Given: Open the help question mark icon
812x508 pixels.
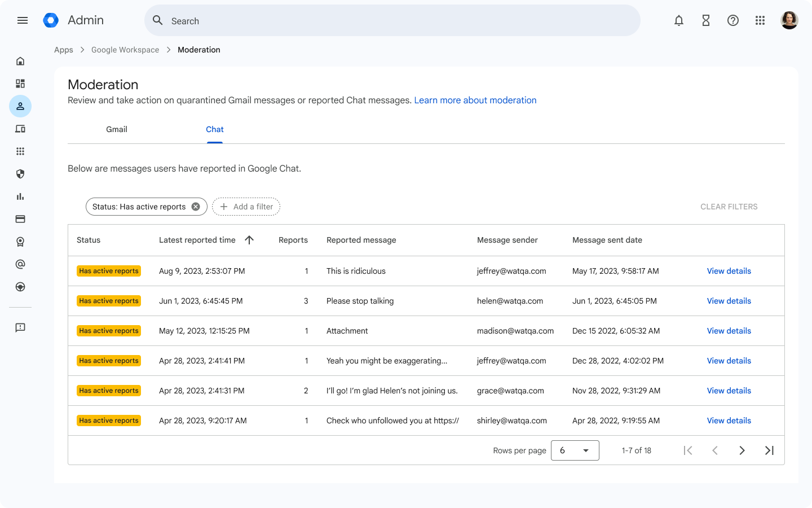Looking at the screenshot, I should [733, 20].
